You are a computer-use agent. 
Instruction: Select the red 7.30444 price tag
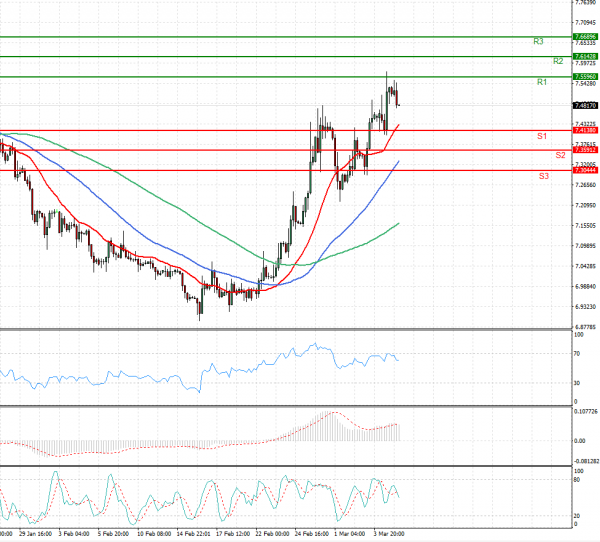[585, 170]
